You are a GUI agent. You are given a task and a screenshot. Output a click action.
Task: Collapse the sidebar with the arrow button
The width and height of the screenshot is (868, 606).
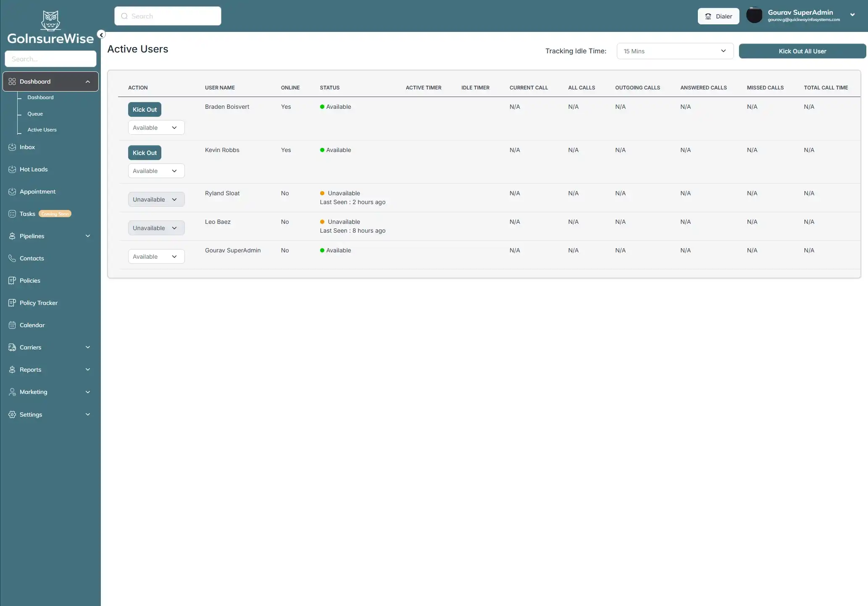point(101,34)
